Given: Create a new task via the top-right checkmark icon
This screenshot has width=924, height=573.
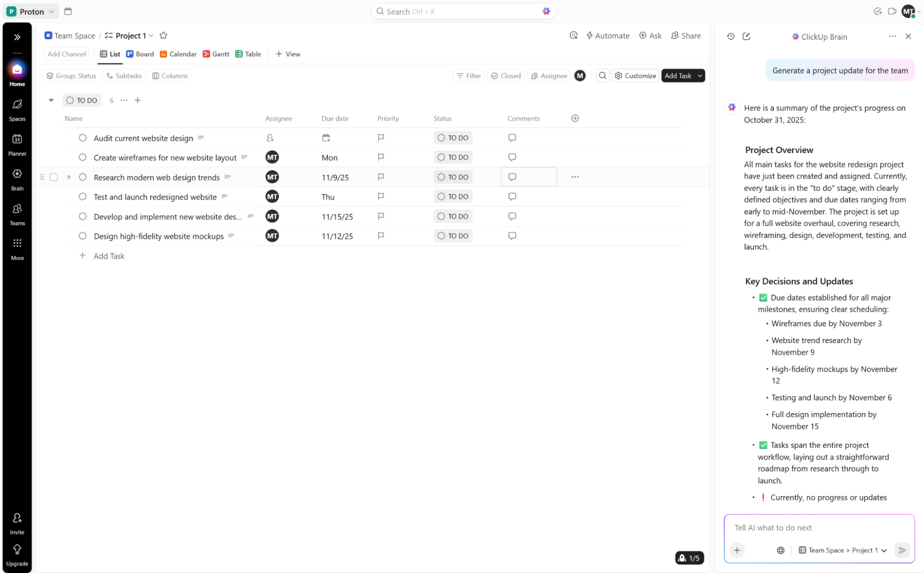Looking at the screenshot, I should [878, 11].
